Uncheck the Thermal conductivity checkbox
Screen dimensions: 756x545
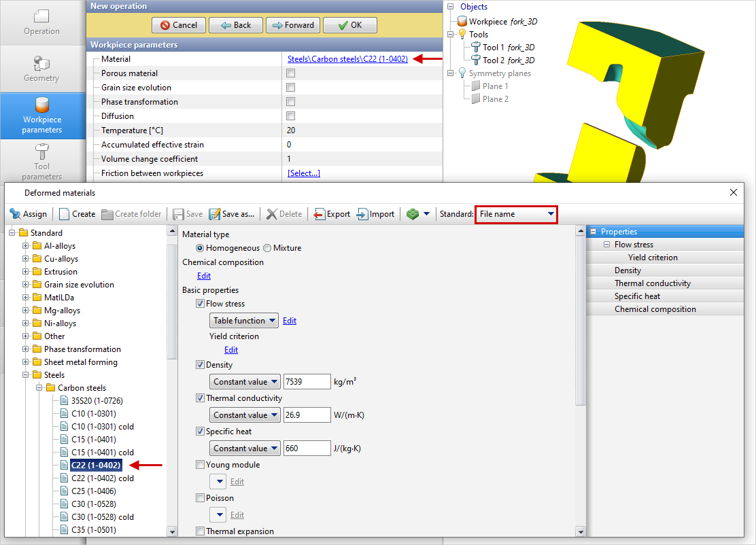pyautogui.click(x=200, y=398)
